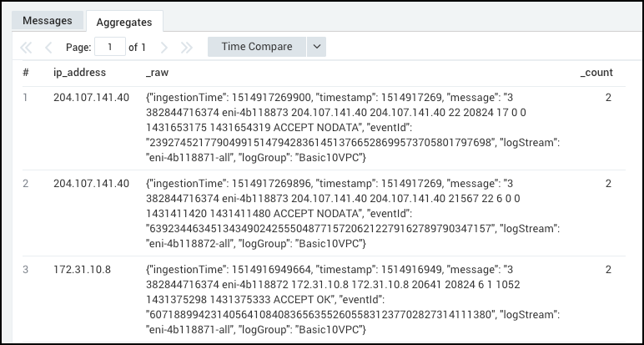Sort by the ip_address column header
This screenshot has width=644, height=345.
79,73
